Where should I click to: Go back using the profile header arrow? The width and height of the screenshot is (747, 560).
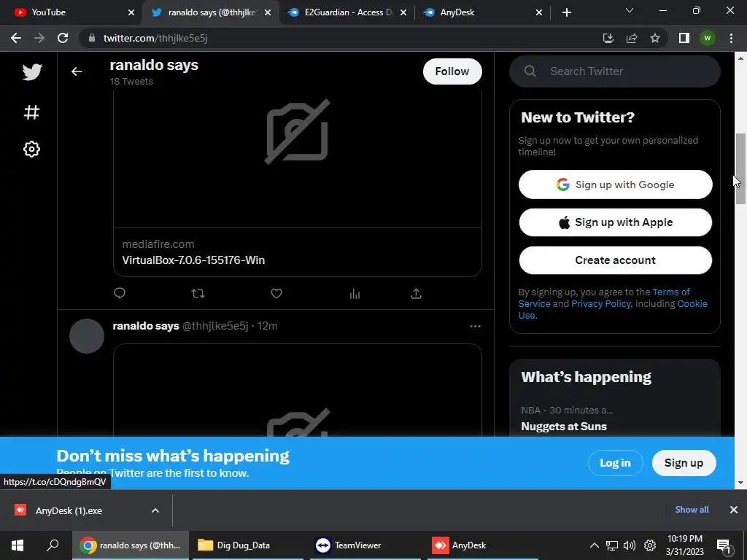pos(77,71)
